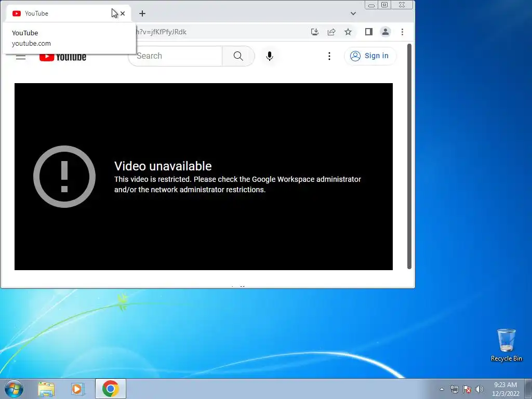Image resolution: width=532 pixels, height=399 pixels.
Task: Open the YouTube guide hamburger menu
Action: tap(21, 57)
